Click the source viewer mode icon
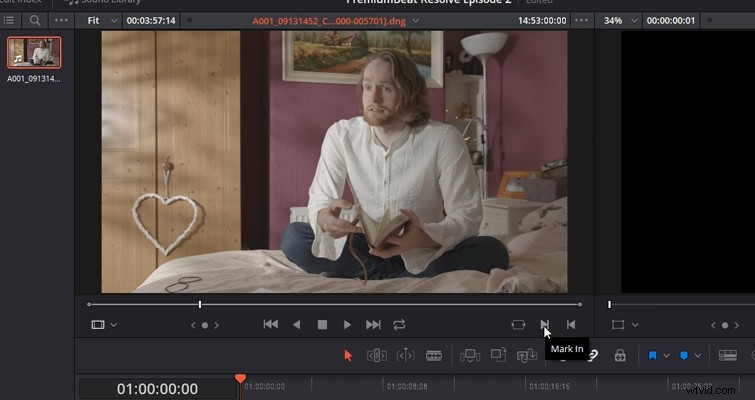Screen dimensions: 755x400 (x=98, y=325)
